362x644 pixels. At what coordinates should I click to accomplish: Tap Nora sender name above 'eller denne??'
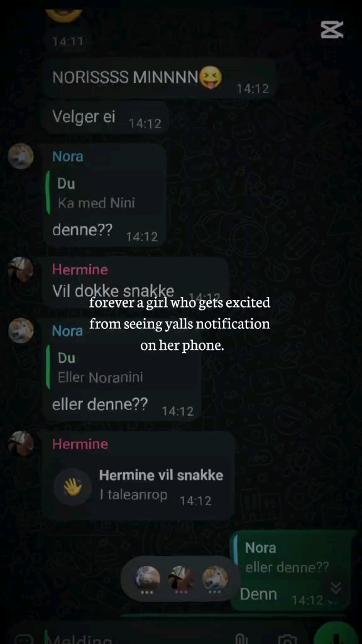tap(67, 331)
